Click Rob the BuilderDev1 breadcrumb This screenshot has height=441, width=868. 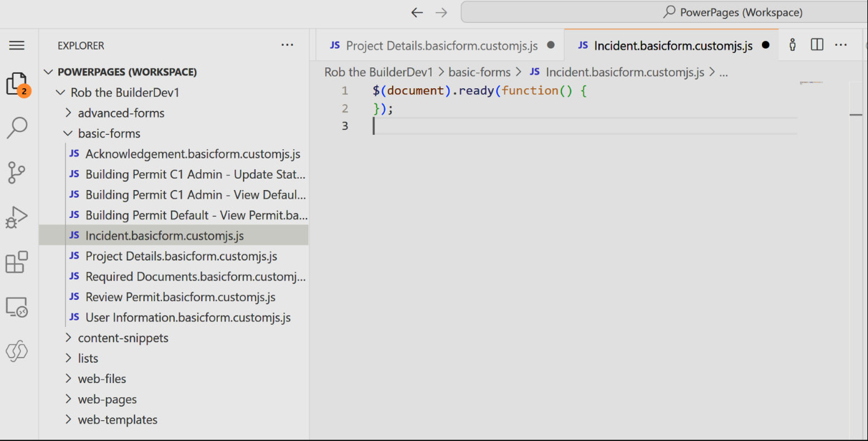point(379,72)
